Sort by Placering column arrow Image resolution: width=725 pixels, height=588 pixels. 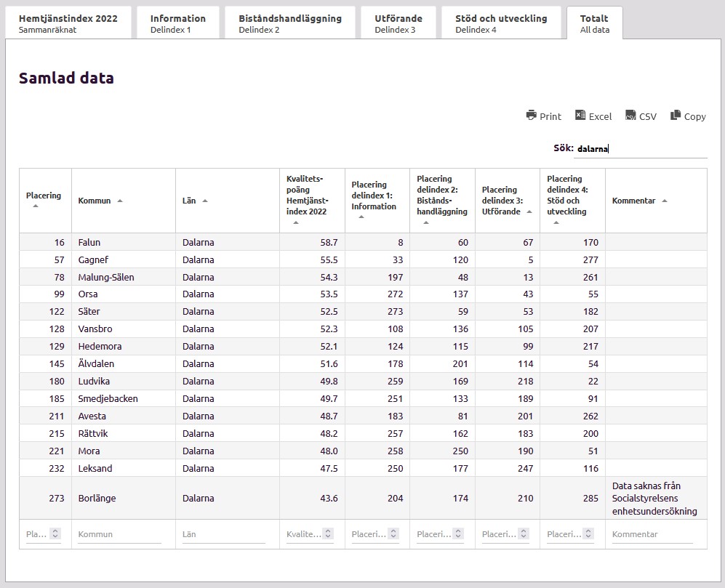[35, 206]
